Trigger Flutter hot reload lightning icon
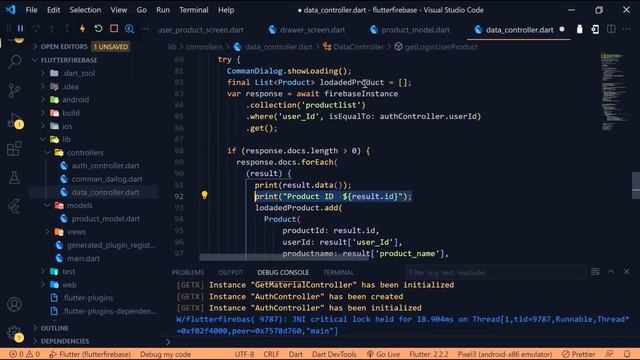The image size is (640, 360). [82, 29]
